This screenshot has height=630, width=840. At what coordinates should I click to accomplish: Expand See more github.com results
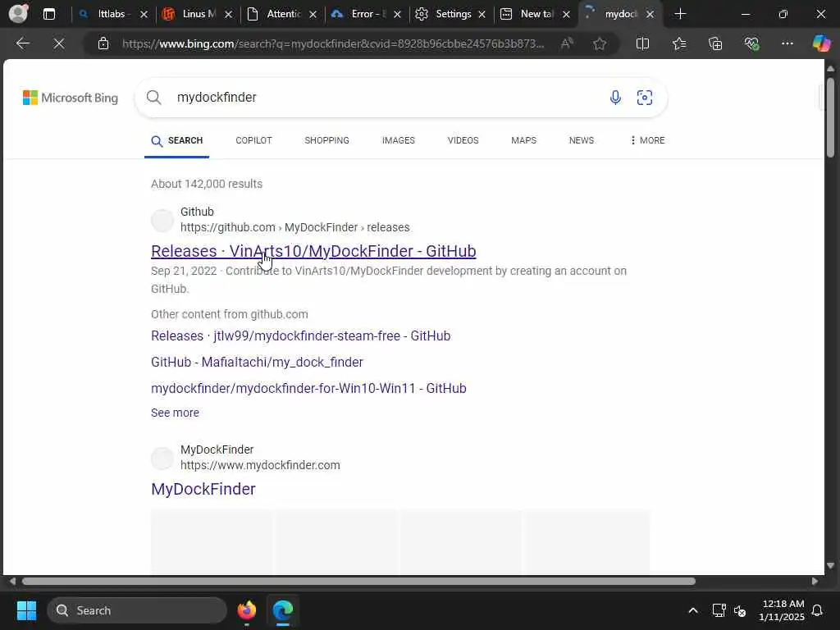point(176,413)
